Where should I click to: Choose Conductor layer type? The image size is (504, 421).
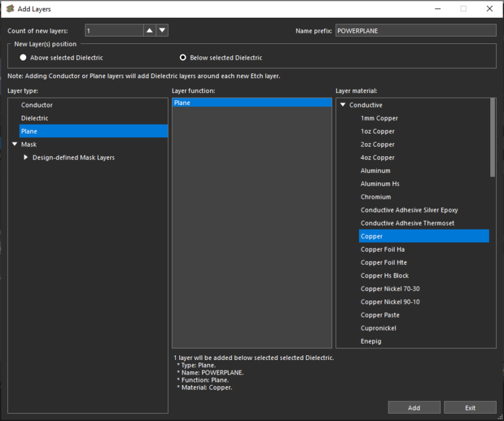click(37, 105)
